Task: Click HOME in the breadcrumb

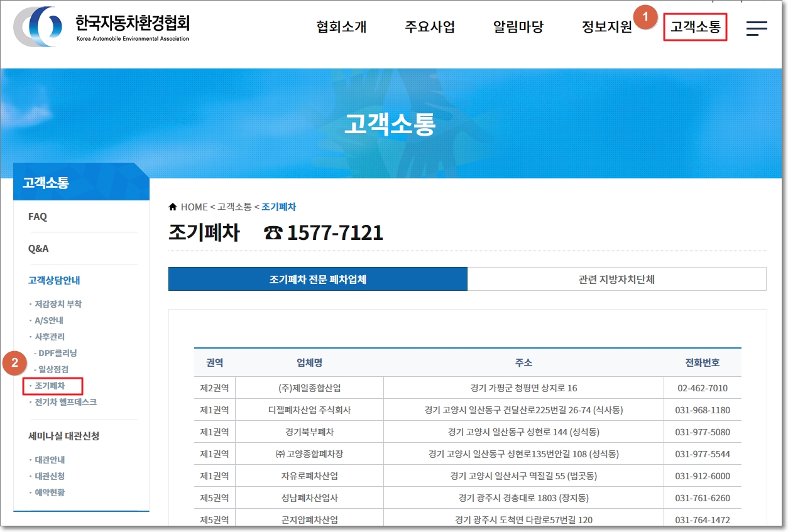Action: click(194, 207)
